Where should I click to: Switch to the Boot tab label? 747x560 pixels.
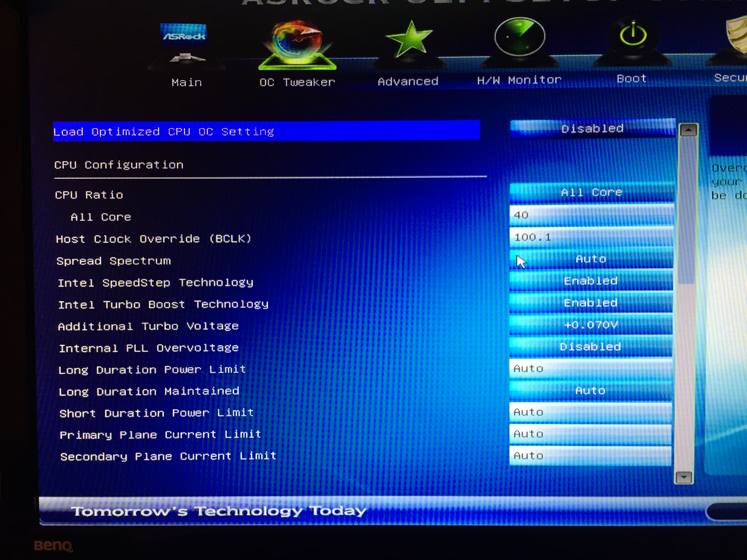click(x=631, y=79)
